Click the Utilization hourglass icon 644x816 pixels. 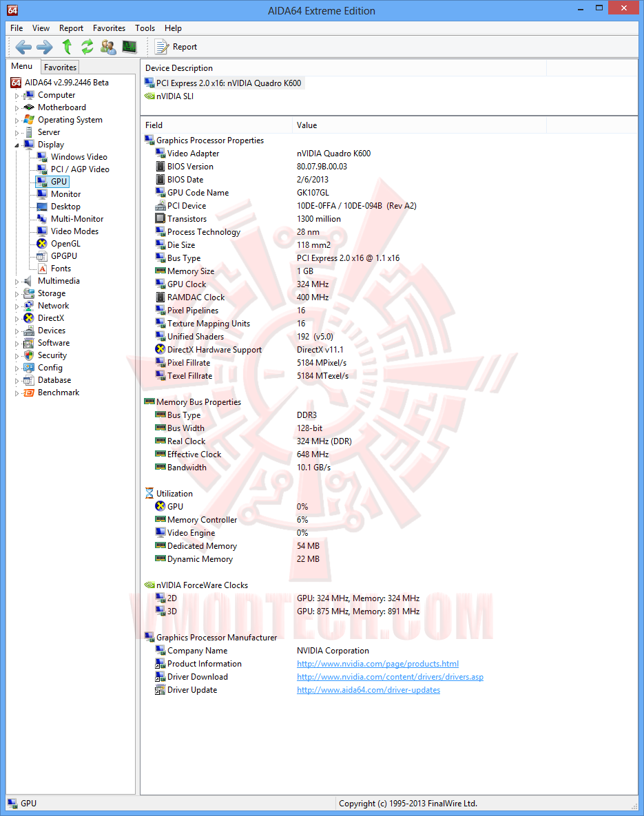[x=149, y=493]
